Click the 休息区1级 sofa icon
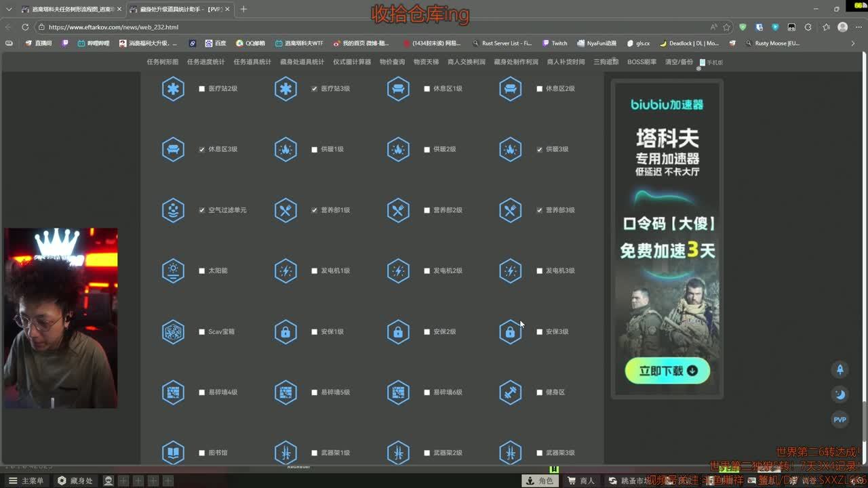The width and height of the screenshot is (868, 488). click(x=398, y=89)
